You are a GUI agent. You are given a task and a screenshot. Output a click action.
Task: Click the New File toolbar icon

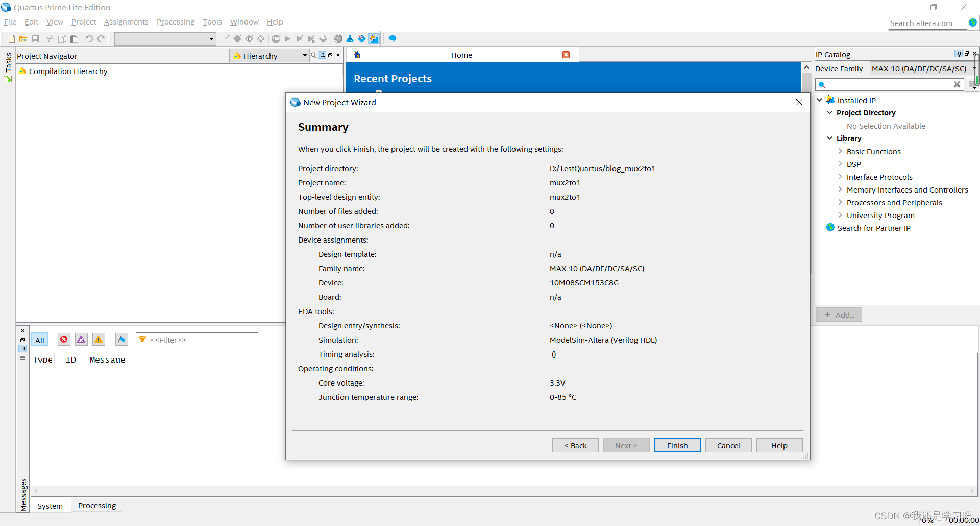click(11, 39)
